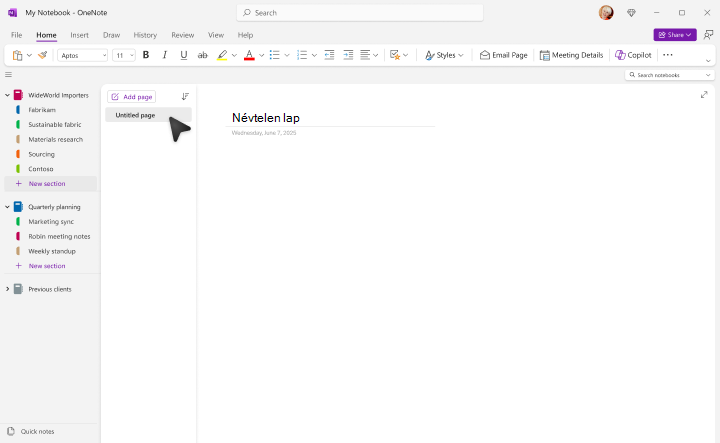Screen dimensions: 720x443
Task: Expand the highlight color dropdown arrow
Action: [234, 56]
